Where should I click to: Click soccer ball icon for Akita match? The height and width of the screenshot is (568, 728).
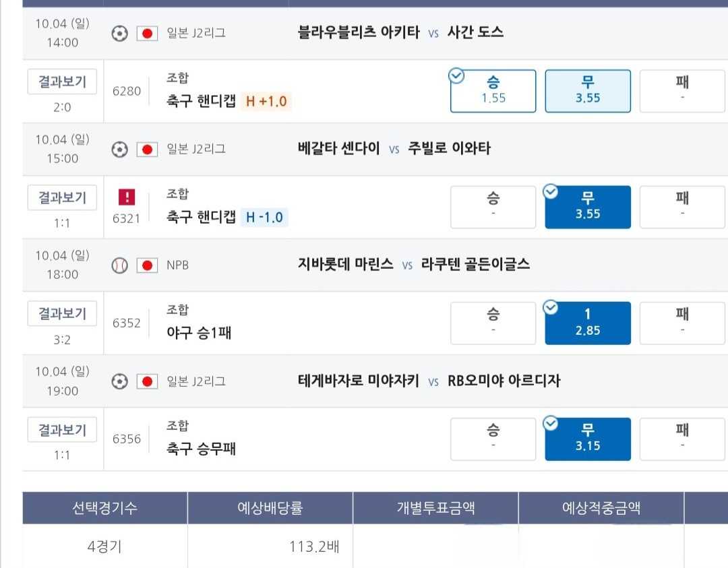pyautogui.click(x=119, y=34)
